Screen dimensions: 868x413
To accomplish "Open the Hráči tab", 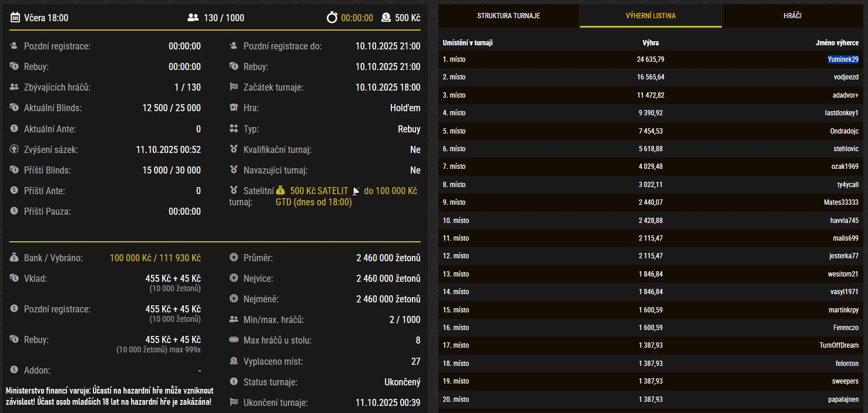I will coord(792,16).
